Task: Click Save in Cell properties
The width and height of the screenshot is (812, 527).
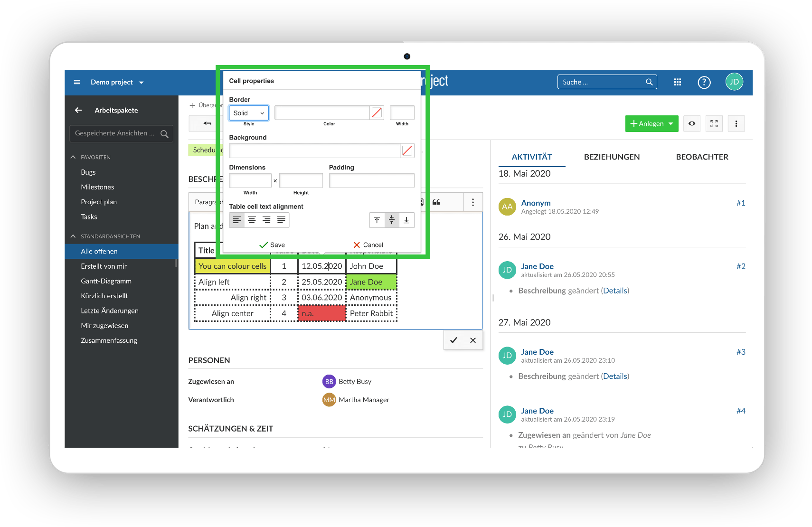Action: [x=272, y=245]
